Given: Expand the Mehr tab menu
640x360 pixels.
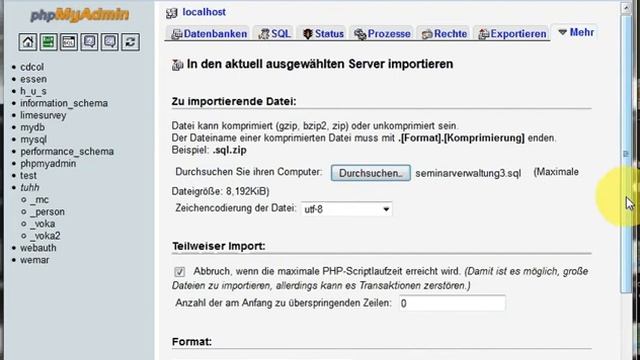Looking at the screenshot, I should coord(576,32).
